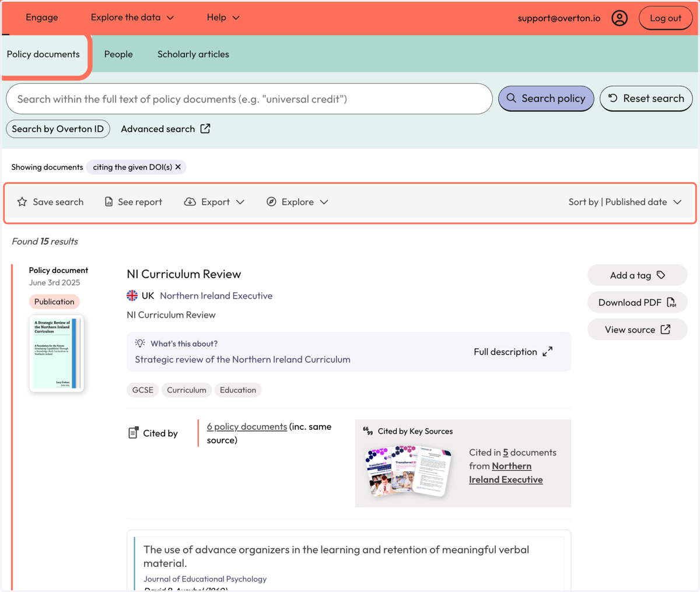Click the external link icon in View source

[666, 330]
